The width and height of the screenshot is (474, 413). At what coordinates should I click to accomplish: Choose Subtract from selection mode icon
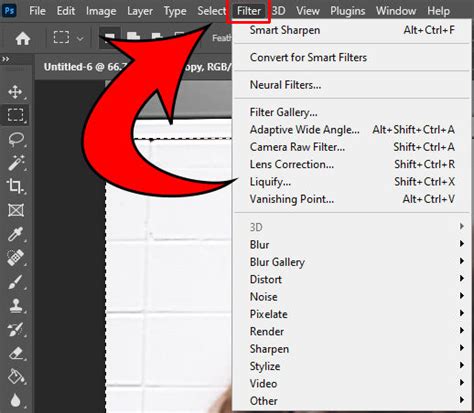tap(157, 36)
